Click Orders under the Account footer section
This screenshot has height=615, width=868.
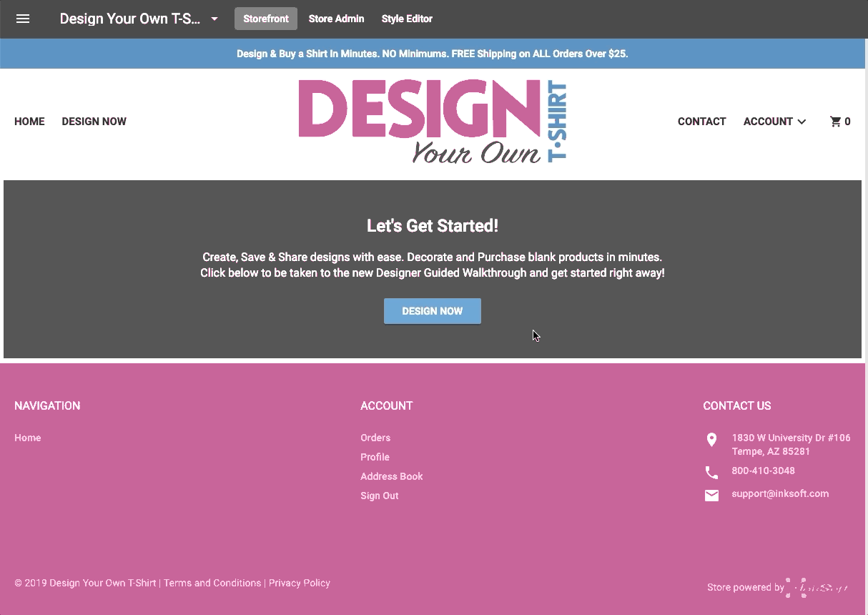tap(375, 437)
